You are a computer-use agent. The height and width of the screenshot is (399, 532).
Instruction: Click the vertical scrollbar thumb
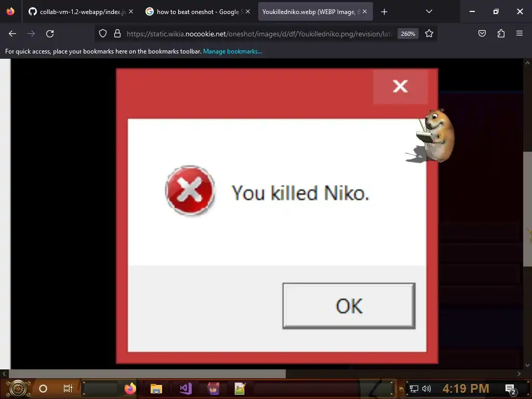(528, 209)
